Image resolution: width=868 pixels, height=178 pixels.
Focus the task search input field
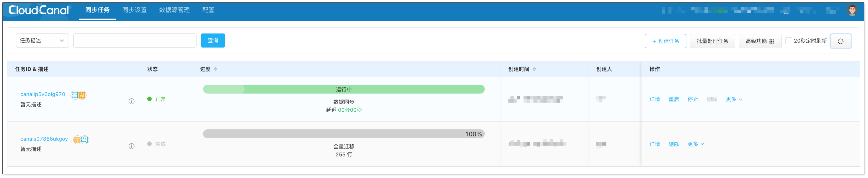pos(134,41)
